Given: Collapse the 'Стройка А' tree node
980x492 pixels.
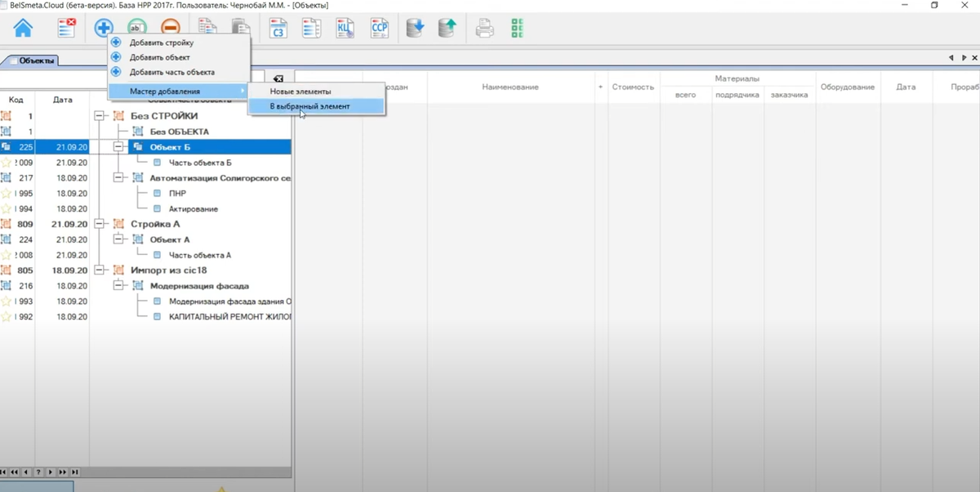Looking at the screenshot, I should coord(100,224).
